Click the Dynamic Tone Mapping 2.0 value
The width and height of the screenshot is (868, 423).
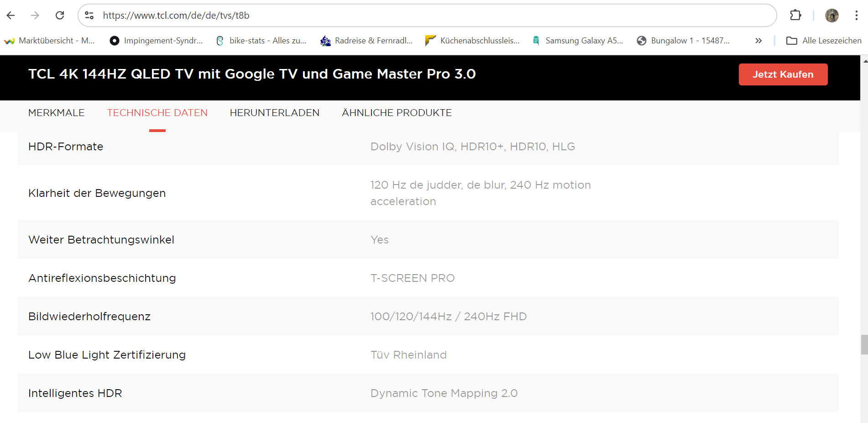[444, 393]
